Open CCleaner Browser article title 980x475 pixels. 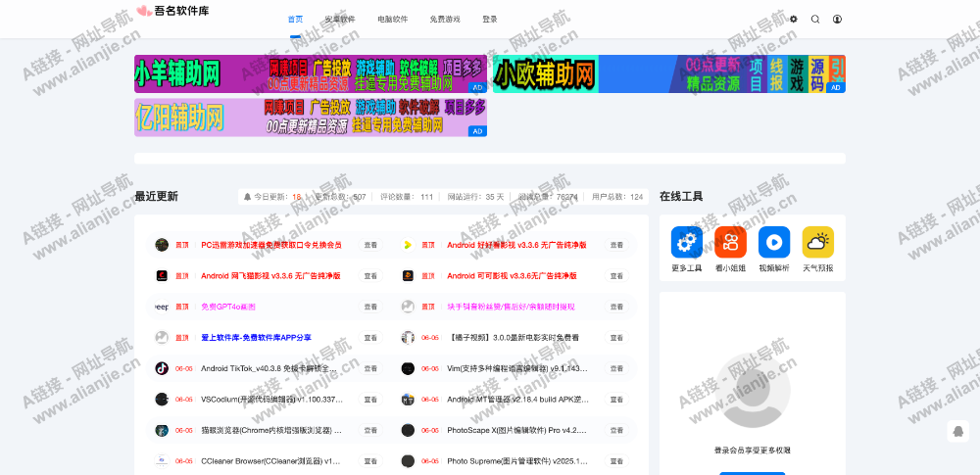tap(270, 461)
